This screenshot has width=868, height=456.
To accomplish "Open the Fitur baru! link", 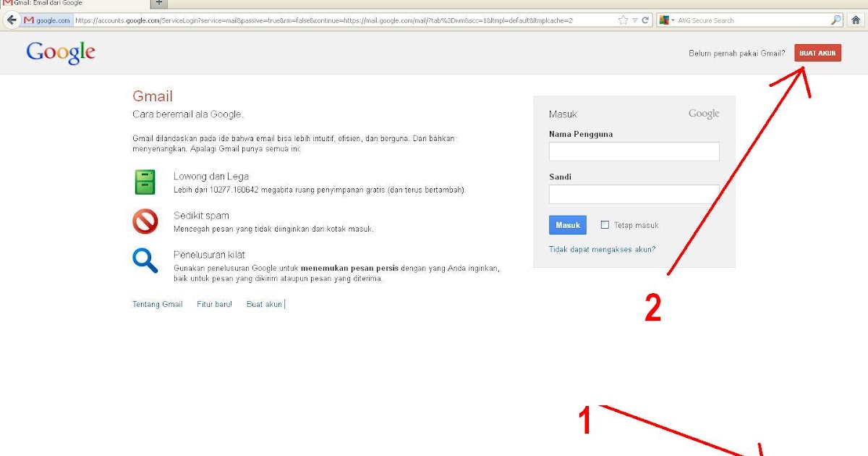I will 214,304.
